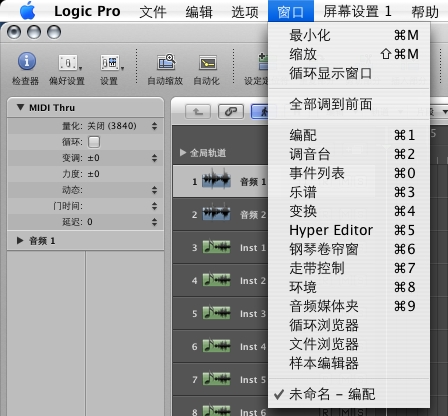Open the 事件列表 menu item

tap(349, 173)
